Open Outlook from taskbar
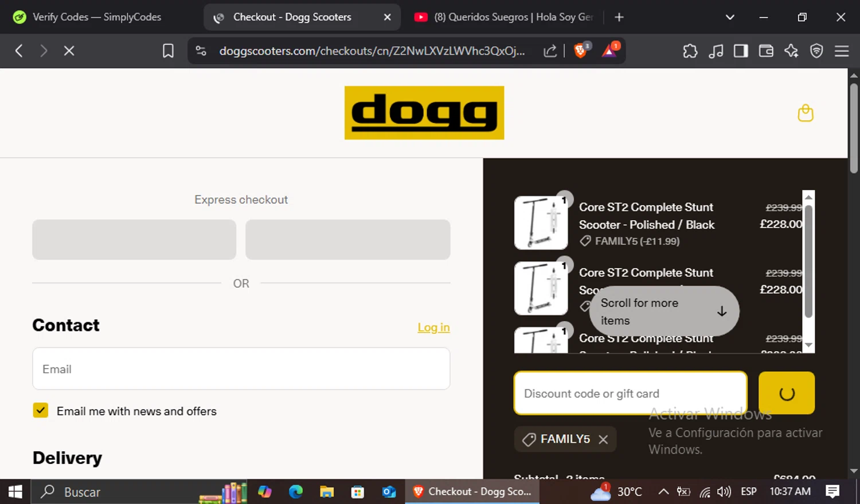Viewport: 860px width, 504px height. [x=389, y=491]
